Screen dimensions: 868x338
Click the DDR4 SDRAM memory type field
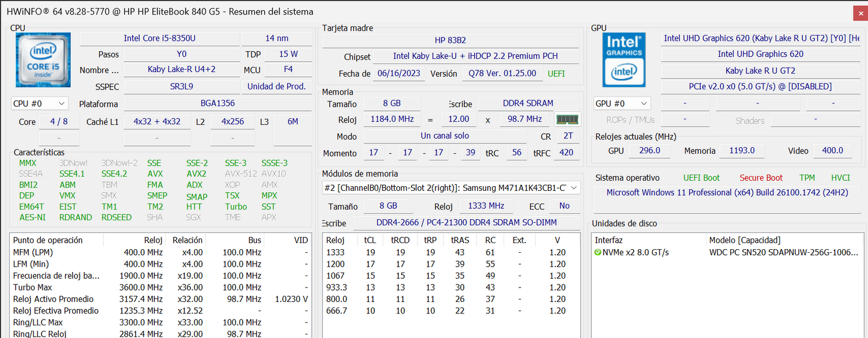(529, 103)
